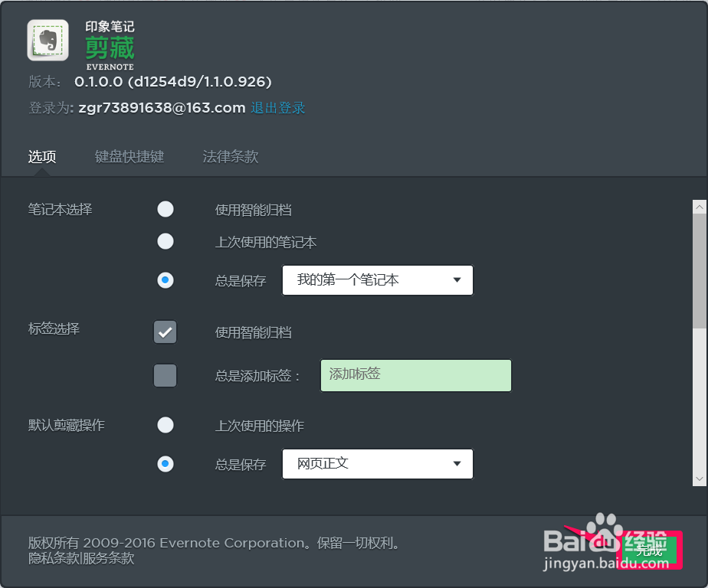Image resolution: width=708 pixels, height=588 pixels.
Task: Click the Evernote elephant clipper logo
Action: (x=48, y=40)
